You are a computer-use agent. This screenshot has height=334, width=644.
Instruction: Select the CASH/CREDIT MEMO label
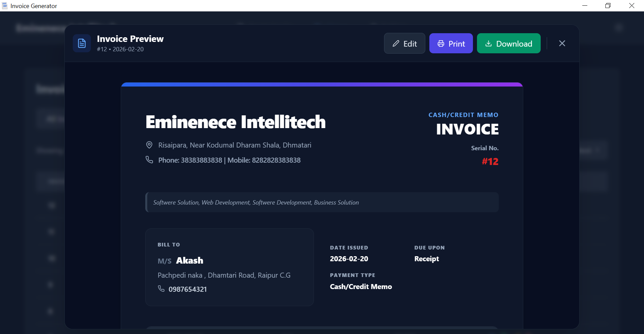click(463, 115)
